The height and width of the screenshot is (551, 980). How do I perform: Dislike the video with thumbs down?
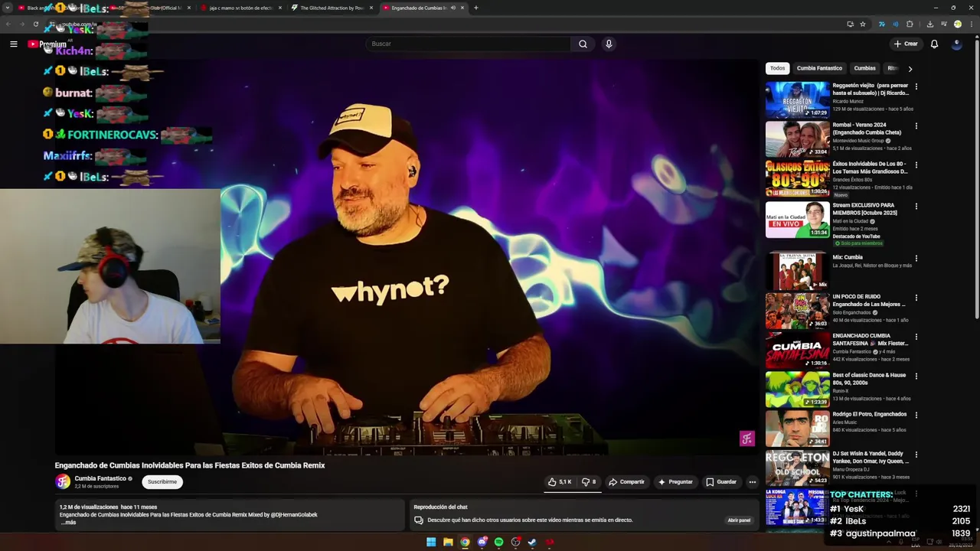[x=589, y=482]
